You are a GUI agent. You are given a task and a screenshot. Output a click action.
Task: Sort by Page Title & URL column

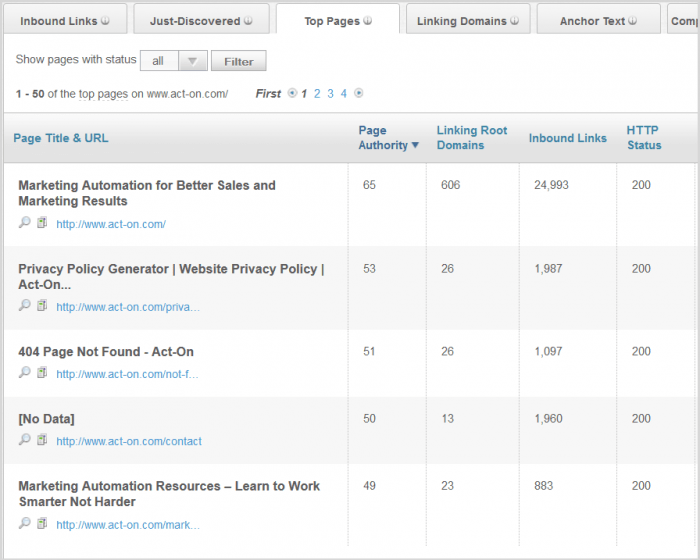tap(61, 138)
